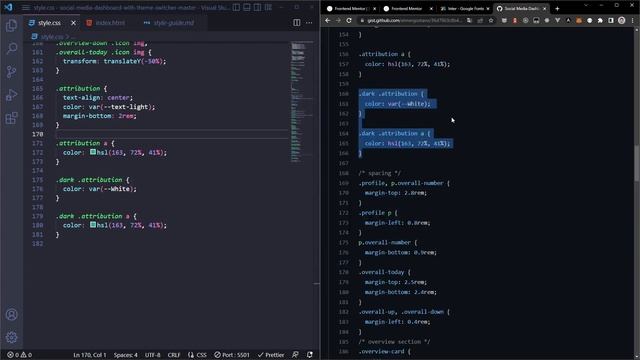Open the Search view in VS Code
Image resolution: width=640 pixels, height=360 pixels.
coord(11,49)
